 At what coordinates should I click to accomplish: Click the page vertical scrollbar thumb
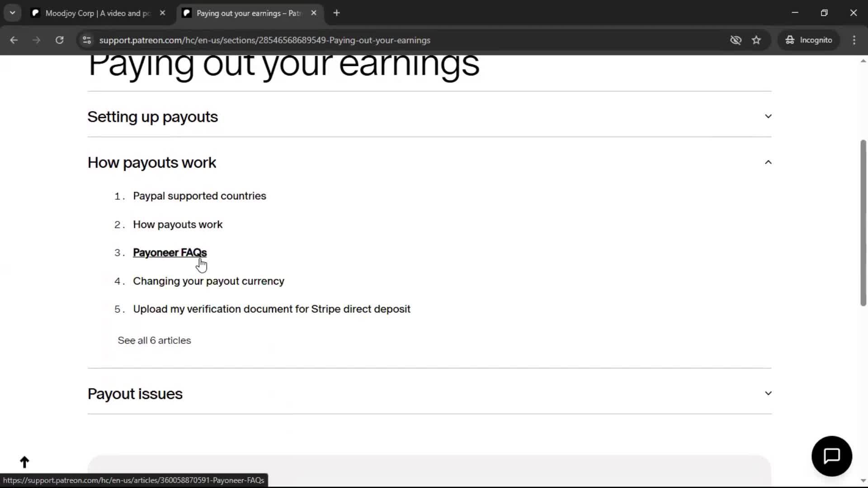863,223
